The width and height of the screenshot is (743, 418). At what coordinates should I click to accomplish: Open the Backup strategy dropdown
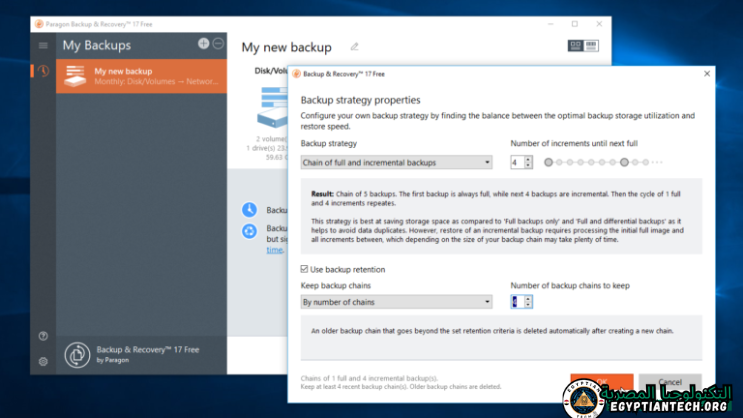click(x=397, y=162)
